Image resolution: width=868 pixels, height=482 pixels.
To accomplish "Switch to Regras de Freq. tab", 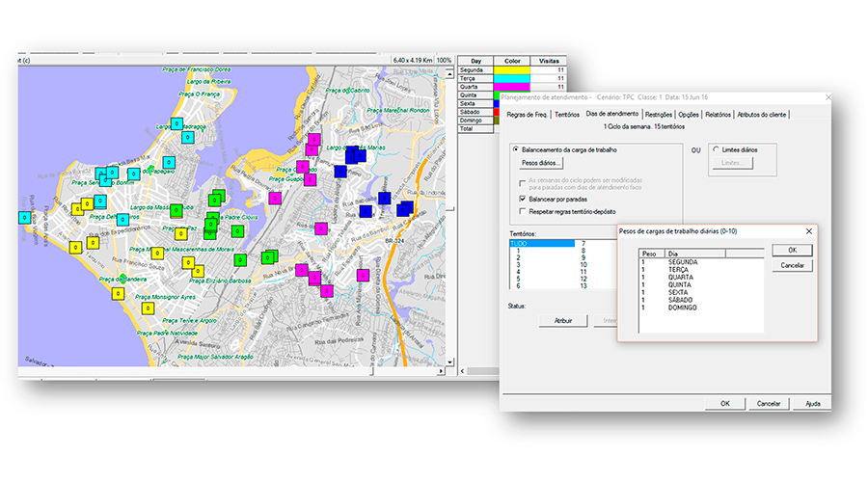I will coord(528,115).
